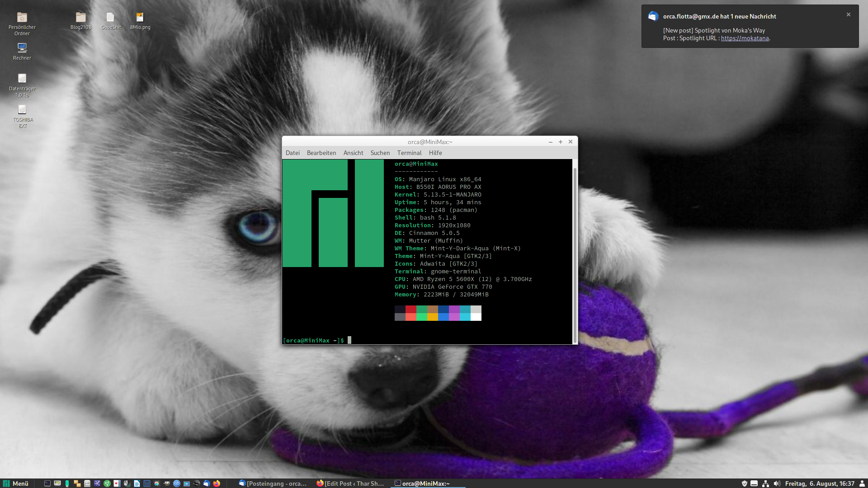Open image viewer launcher in panel
Image resolution: width=868 pixels, height=488 pixels.
click(57, 483)
